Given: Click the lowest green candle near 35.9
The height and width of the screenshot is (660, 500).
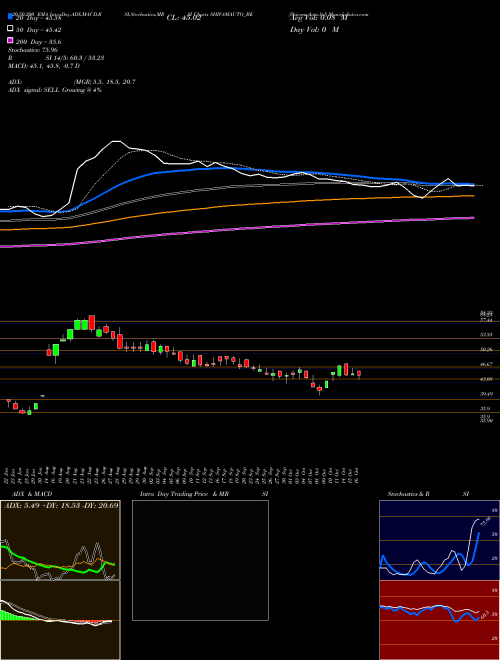Looking at the screenshot, I should point(29,412).
